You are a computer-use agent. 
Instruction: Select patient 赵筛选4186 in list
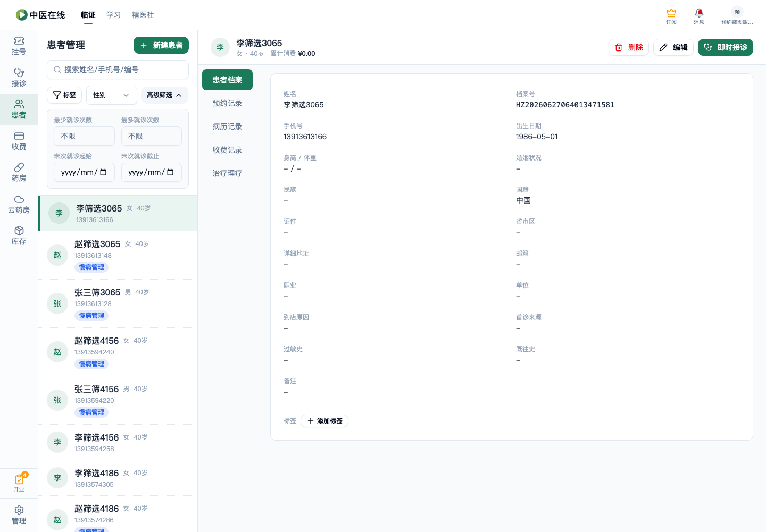pos(118,514)
